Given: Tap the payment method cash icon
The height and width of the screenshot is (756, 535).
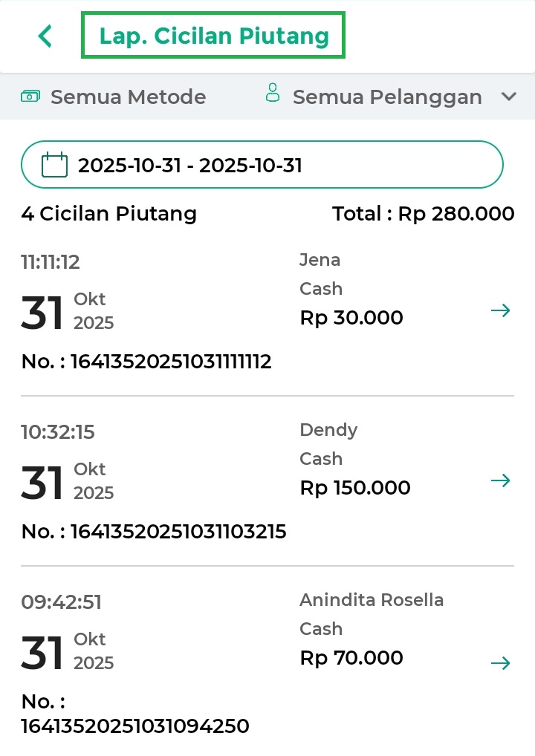Looking at the screenshot, I should tap(30, 97).
